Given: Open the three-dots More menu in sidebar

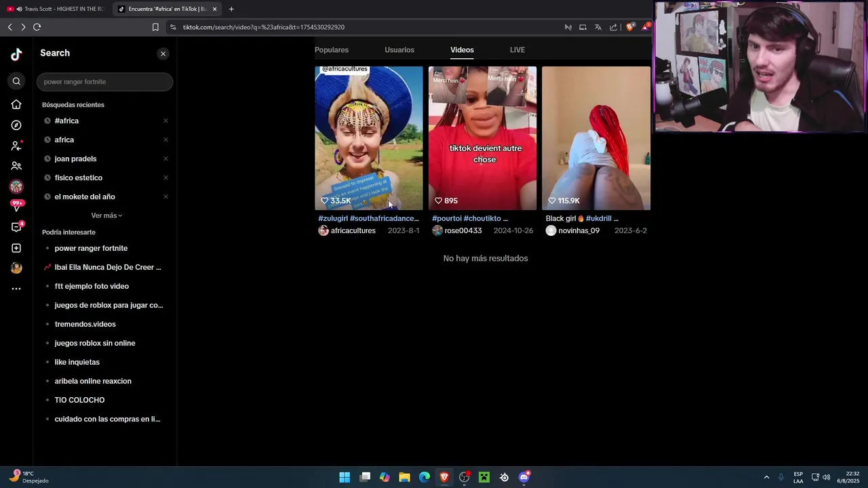Looking at the screenshot, I should [16, 289].
